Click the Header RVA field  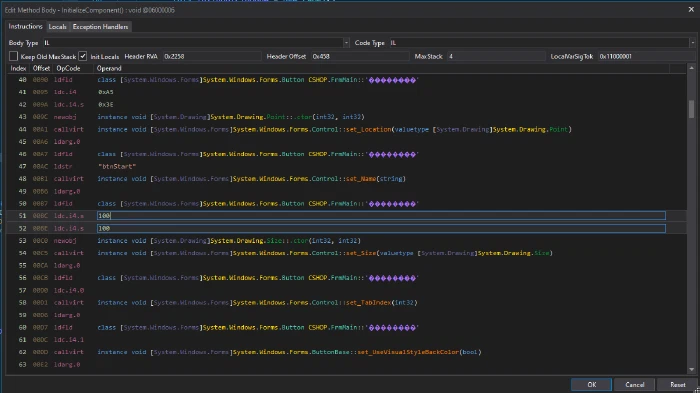point(212,56)
